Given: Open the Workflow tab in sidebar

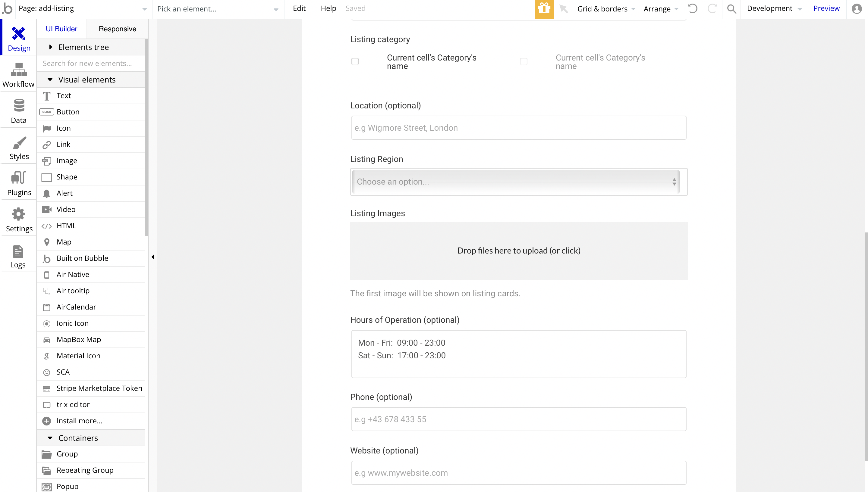Looking at the screenshot, I should [18, 75].
